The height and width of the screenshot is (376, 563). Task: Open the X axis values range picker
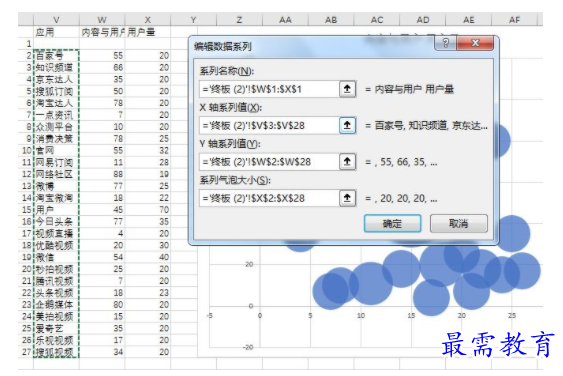pyautogui.click(x=347, y=125)
